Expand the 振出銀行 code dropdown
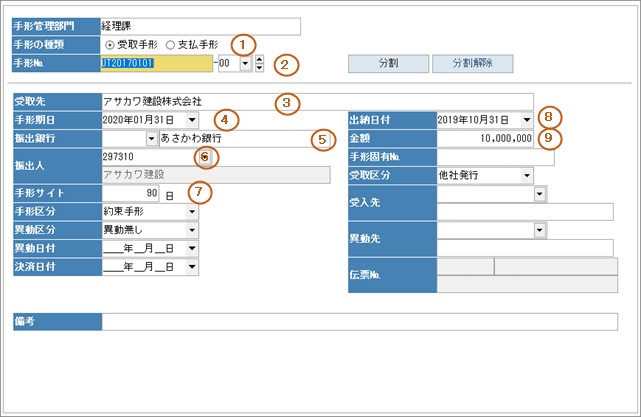Screen dimensions: 641x417 click(151, 138)
